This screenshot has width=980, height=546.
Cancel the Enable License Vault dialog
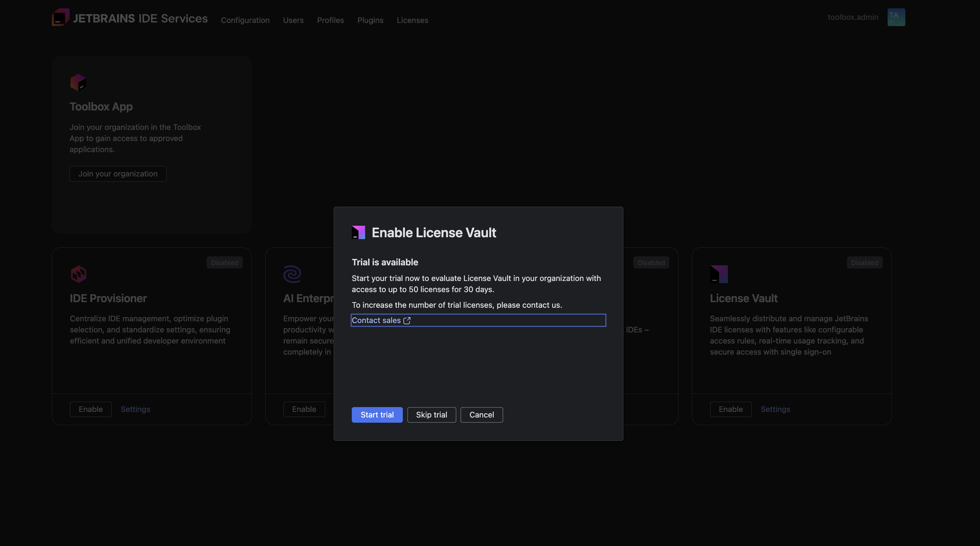pos(481,415)
